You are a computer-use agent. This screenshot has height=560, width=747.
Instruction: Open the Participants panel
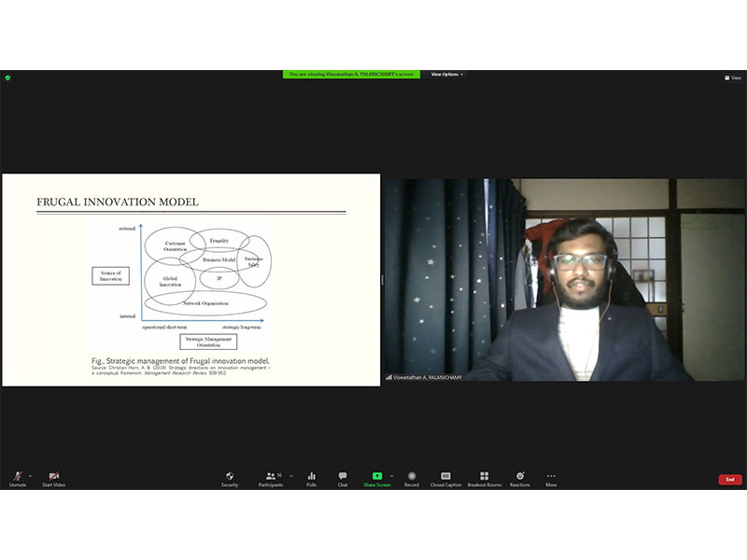(x=271, y=478)
